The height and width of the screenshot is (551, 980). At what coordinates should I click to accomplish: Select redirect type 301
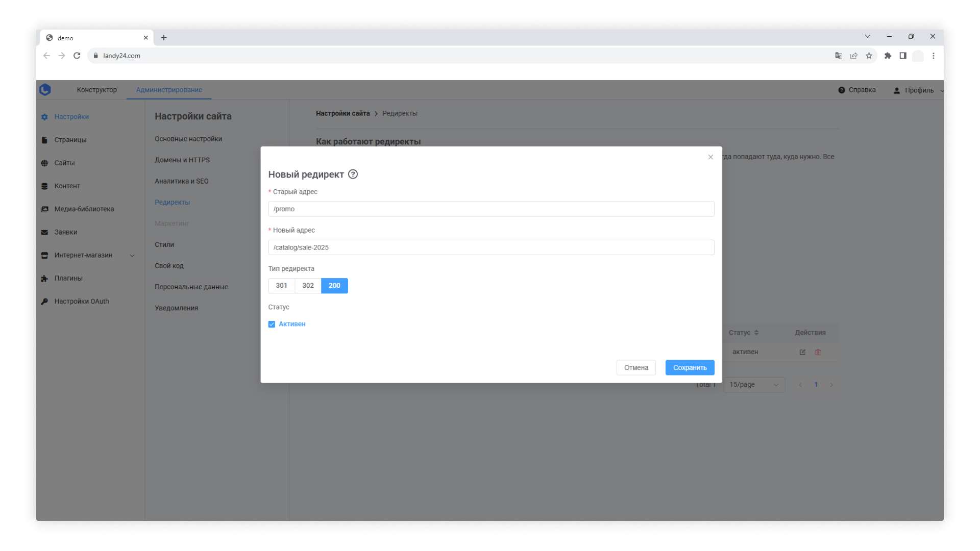281,286
